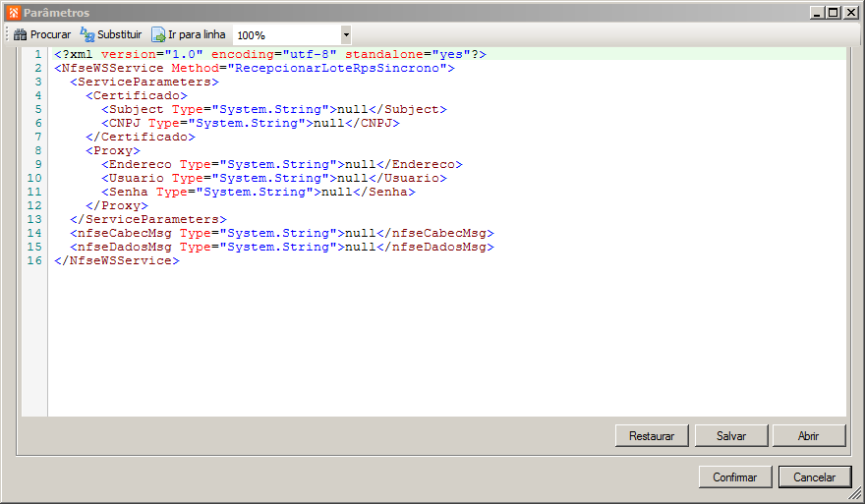Click the opening Certificado tag
Viewport: 865px width, 504px height.
point(137,95)
